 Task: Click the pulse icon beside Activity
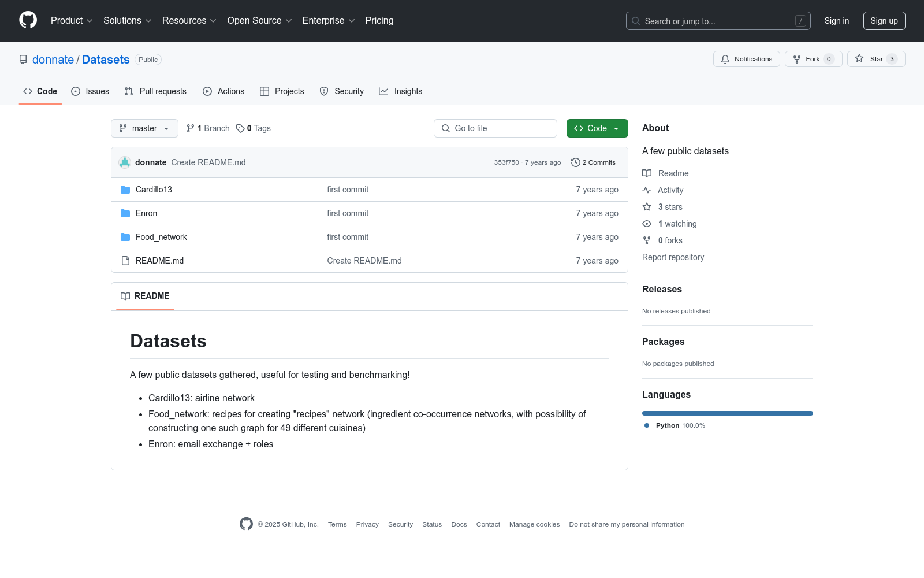point(647,190)
